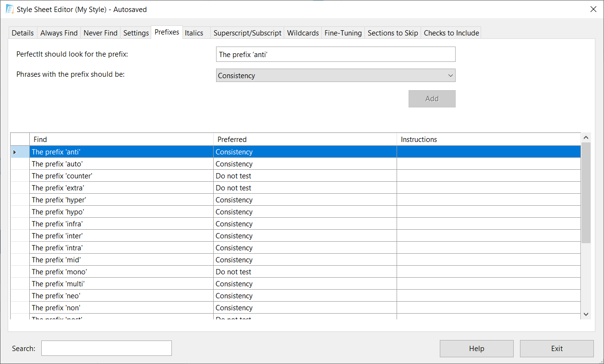Select the row The prefix 'mono'
The image size is (604, 364).
(296, 272)
